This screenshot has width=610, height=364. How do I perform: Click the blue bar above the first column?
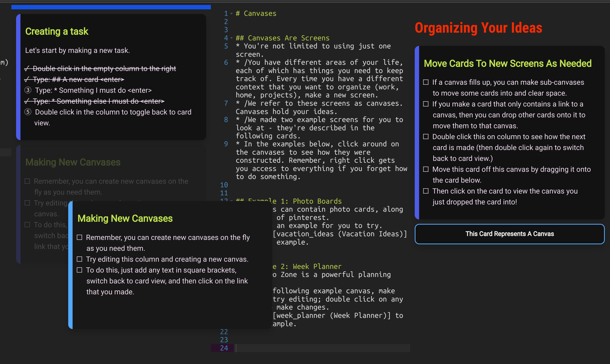point(111,7)
